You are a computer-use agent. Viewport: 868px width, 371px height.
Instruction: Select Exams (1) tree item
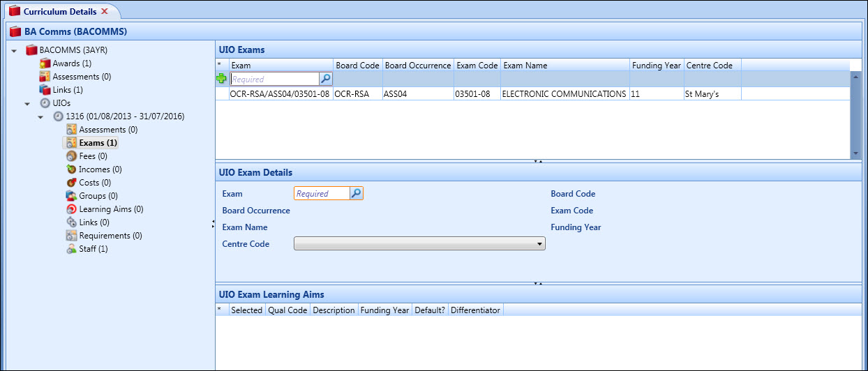pos(98,143)
